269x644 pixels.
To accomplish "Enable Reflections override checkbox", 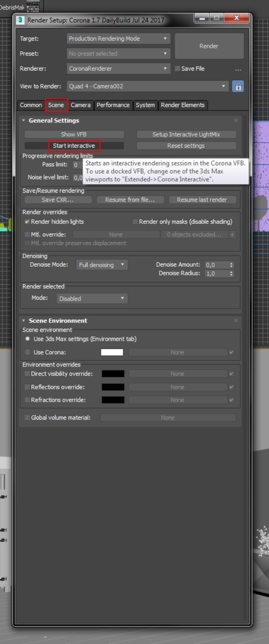I will coord(27,387).
